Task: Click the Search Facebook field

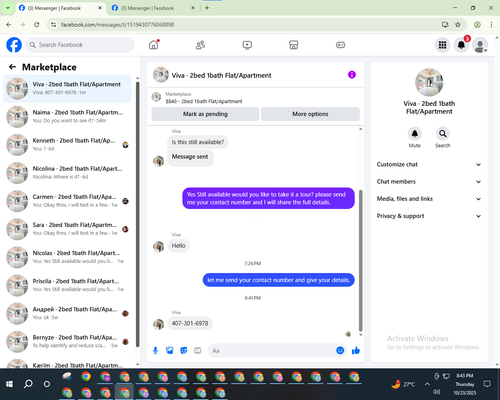Action: pos(80,45)
